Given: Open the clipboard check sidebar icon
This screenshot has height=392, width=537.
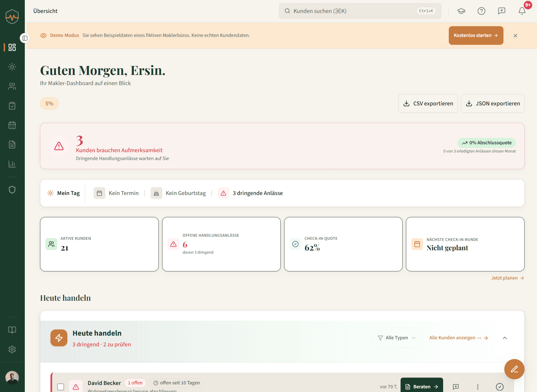Looking at the screenshot, I should 12,106.
